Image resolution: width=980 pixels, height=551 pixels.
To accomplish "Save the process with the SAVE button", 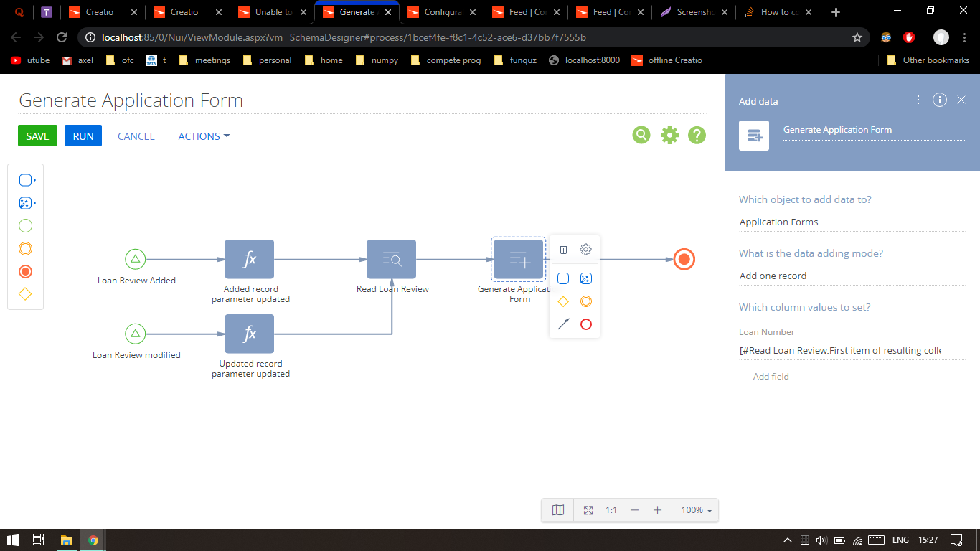I will [37, 136].
